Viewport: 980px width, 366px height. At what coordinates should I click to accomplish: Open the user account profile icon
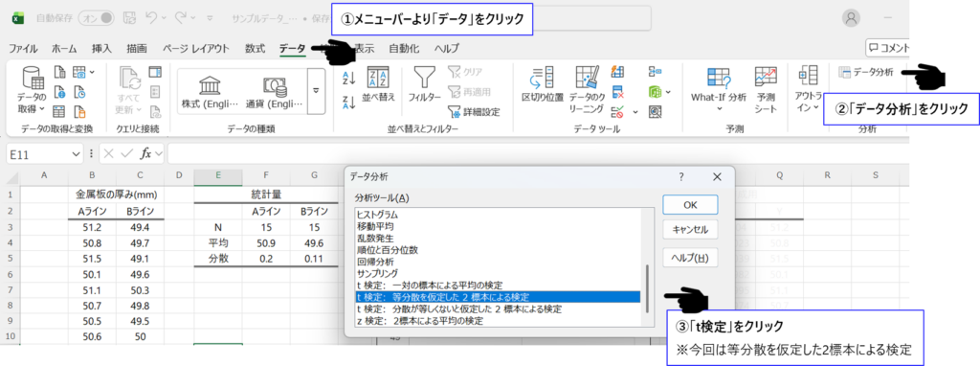(851, 18)
